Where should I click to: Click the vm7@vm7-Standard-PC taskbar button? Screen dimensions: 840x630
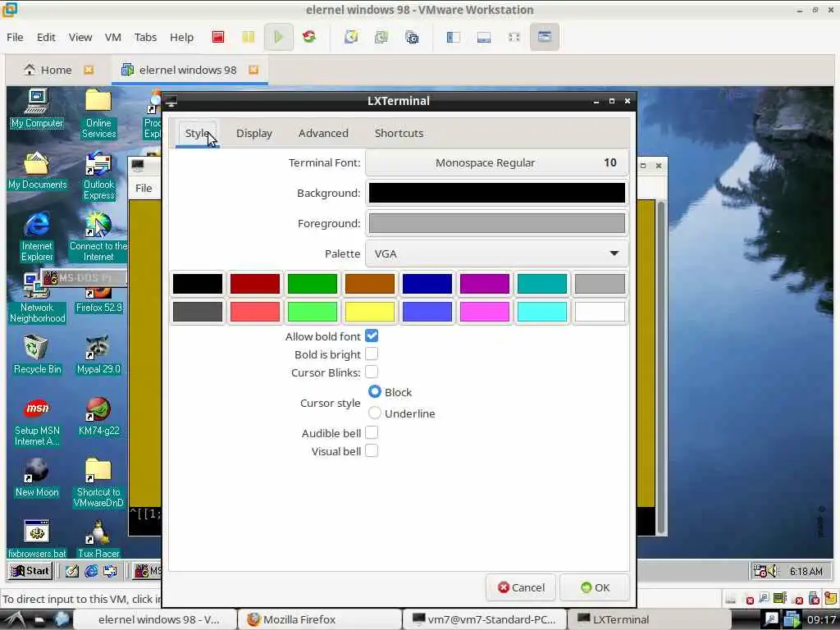point(484,619)
